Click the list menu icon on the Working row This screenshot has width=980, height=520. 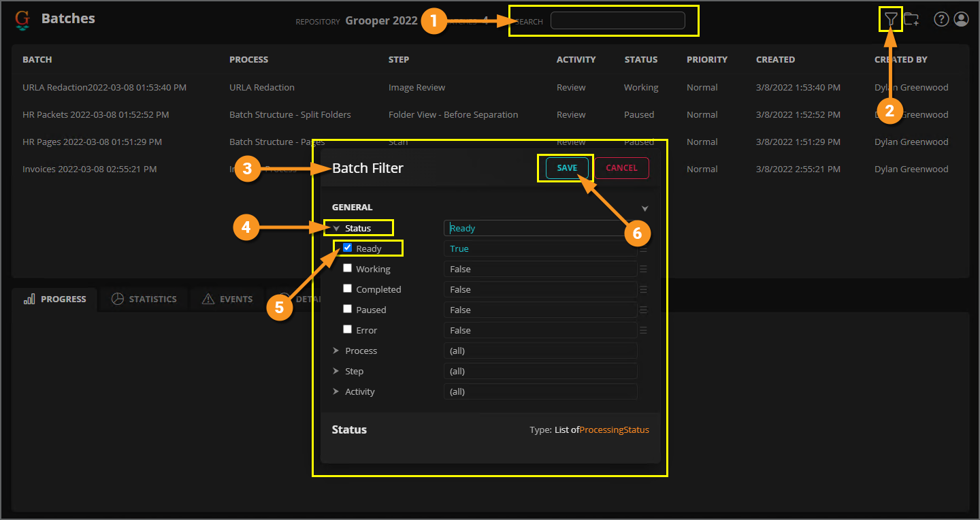click(643, 269)
